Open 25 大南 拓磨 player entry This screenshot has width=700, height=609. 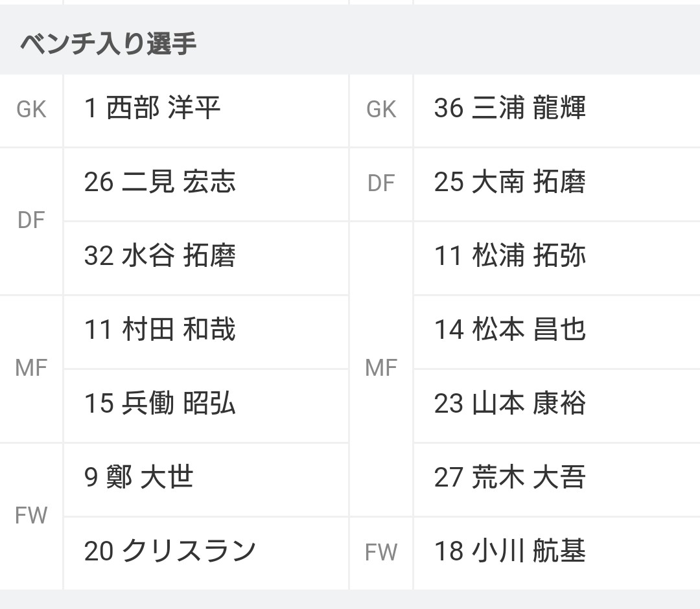point(509,182)
